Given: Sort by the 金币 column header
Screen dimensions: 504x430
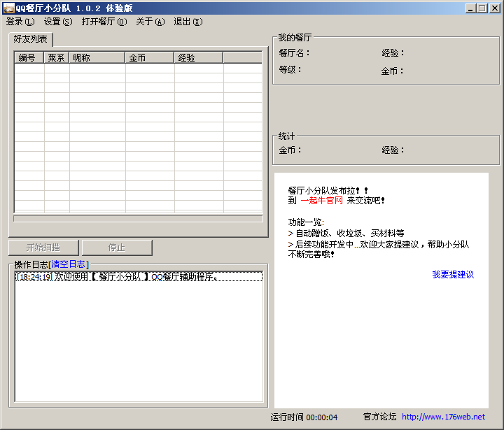Looking at the screenshot, I should tap(150, 58).
